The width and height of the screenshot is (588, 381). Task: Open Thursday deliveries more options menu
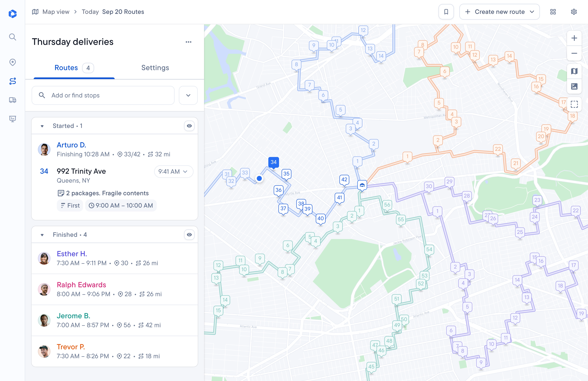(x=188, y=42)
